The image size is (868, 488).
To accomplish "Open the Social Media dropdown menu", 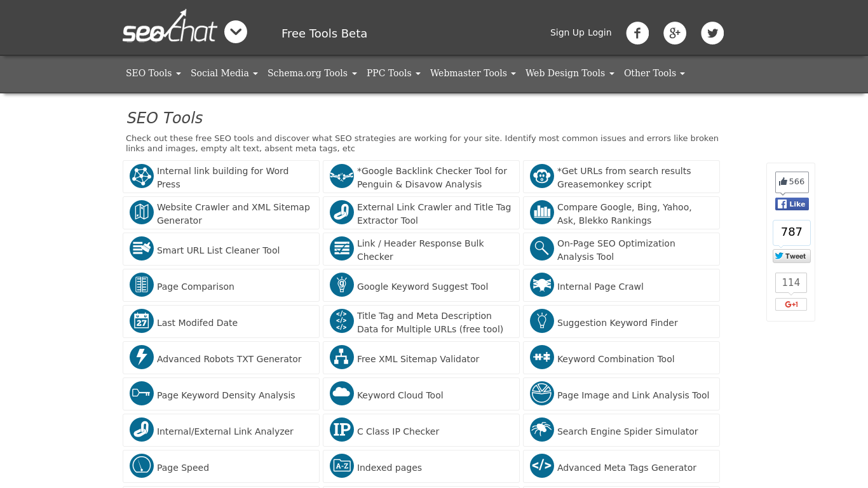I will (224, 73).
